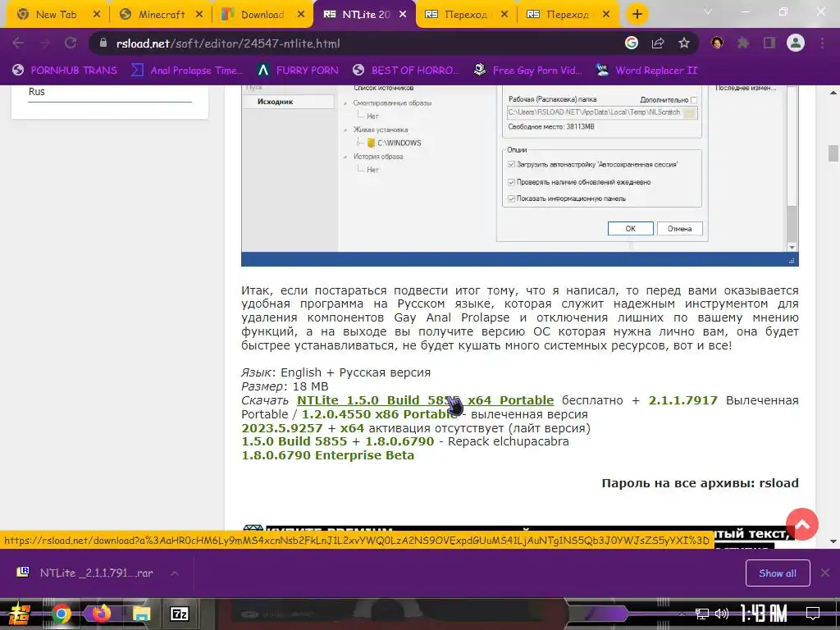
Task: Close the downloads bar
Action: pos(825,573)
